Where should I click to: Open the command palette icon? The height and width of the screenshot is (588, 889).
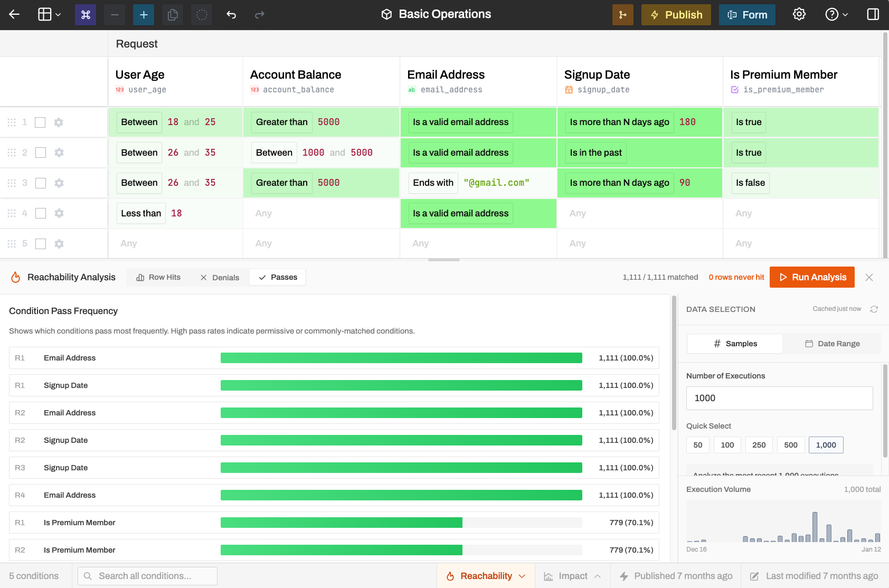click(86, 15)
